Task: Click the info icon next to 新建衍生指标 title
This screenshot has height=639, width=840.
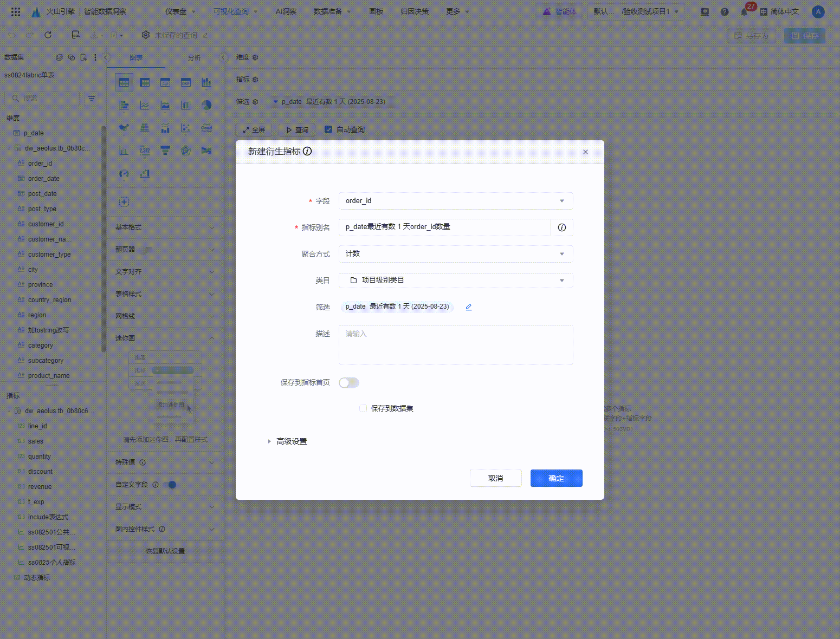Action: coord(307,152)
